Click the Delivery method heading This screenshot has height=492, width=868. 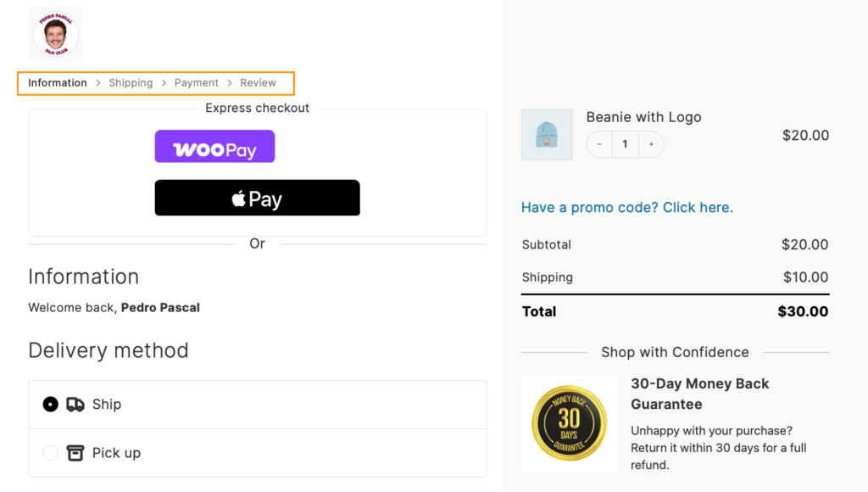coord(108,350)
